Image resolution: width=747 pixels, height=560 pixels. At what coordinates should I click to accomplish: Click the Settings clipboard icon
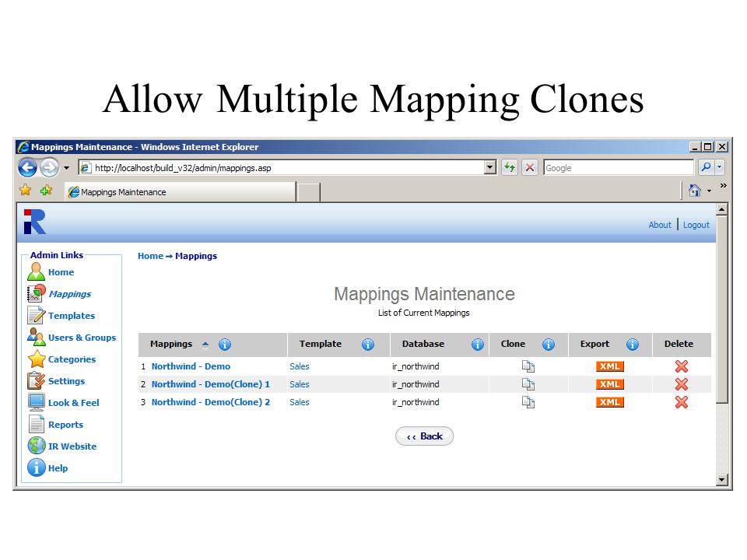(x=37, y=380)
